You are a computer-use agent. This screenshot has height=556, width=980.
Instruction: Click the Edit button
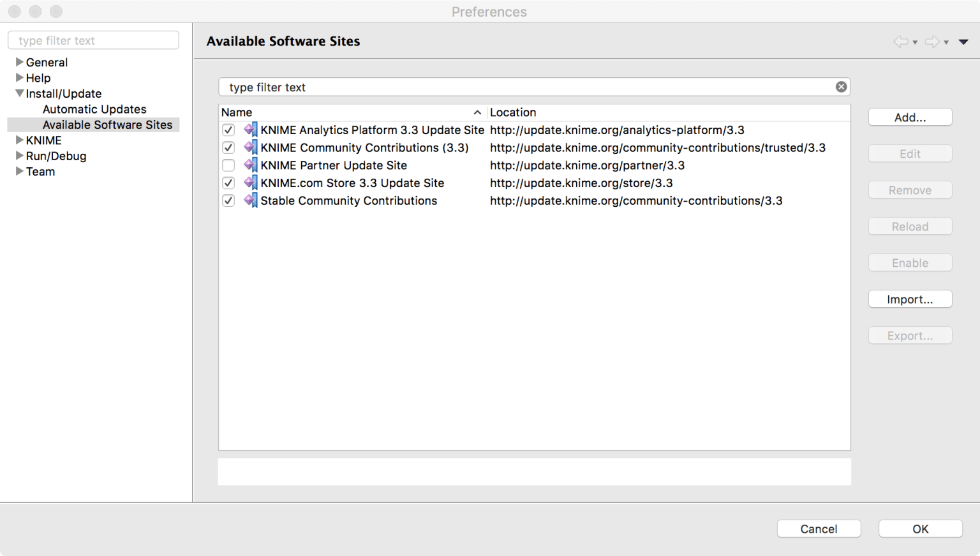point(910,154)
